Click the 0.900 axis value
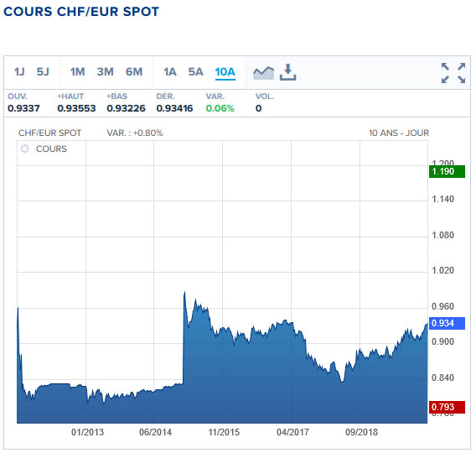The width and height of the screenshot is (476, 453). (x=443, y=341)
